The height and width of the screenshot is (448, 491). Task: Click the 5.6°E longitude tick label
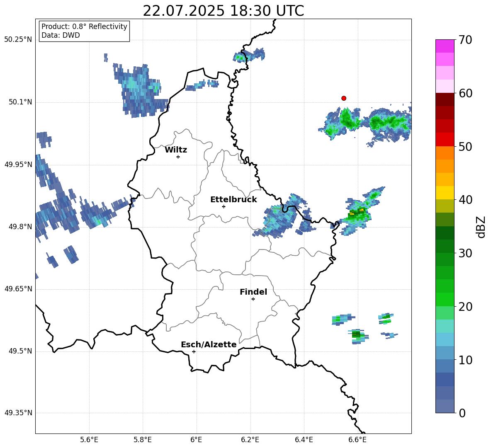click(x=89, y=440)
